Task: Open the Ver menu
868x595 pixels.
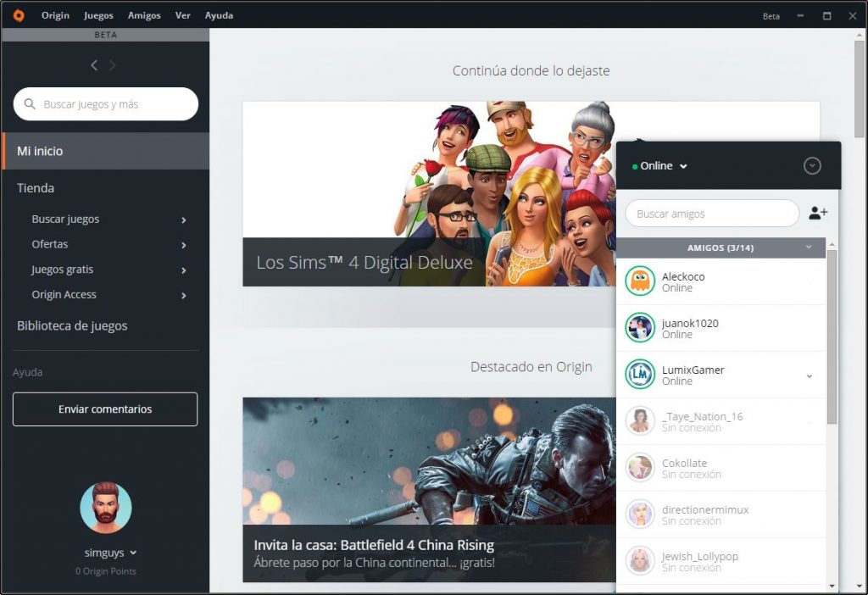Action: point(183,15)
